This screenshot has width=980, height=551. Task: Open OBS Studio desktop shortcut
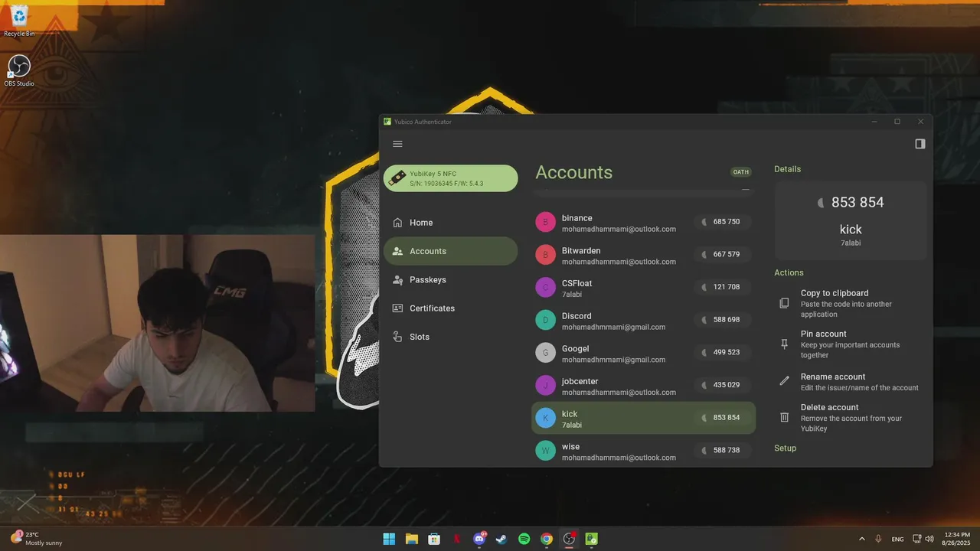pyautogui.click(x=19, y=70)
